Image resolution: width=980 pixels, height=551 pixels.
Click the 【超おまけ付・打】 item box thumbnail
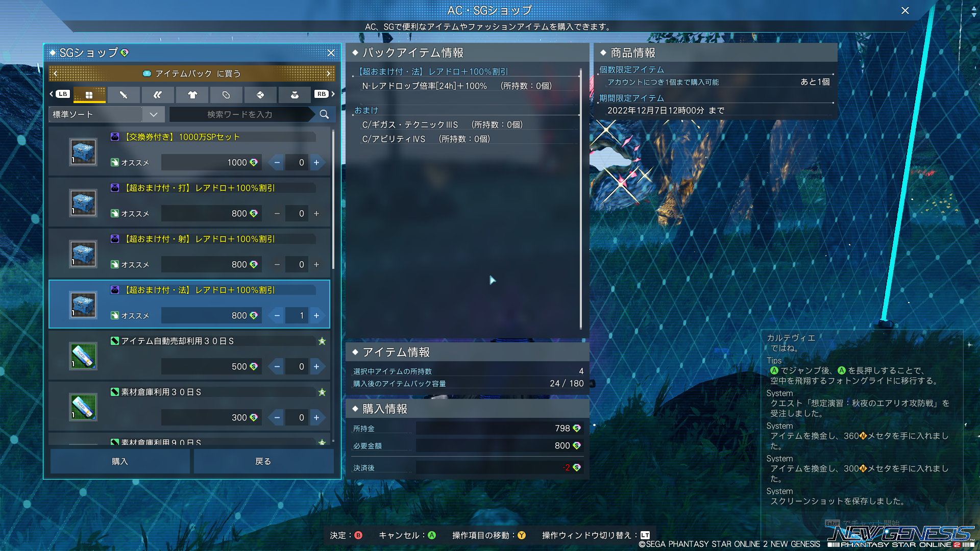click(x=83, y=203)
